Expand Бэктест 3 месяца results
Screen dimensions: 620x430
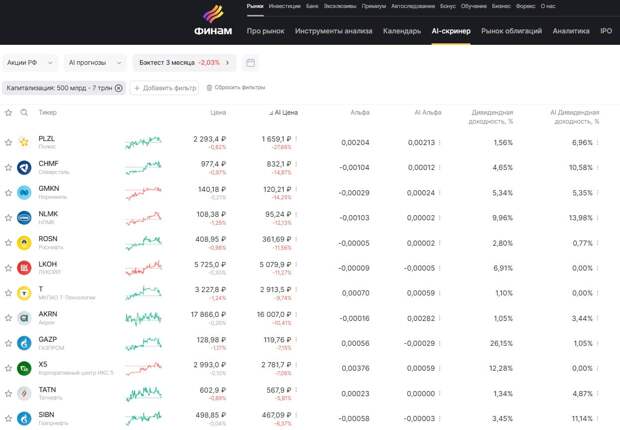184,63
